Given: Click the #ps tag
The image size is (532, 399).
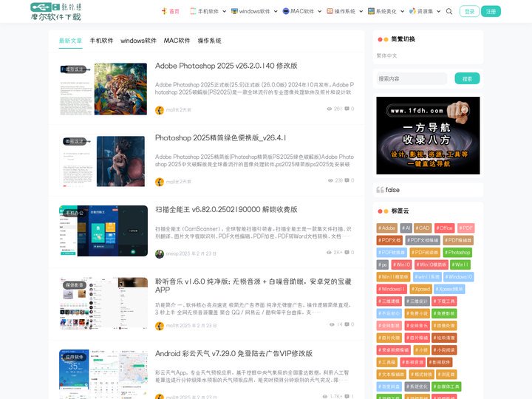Looking at the screenshot, I should tap(383, 265).
